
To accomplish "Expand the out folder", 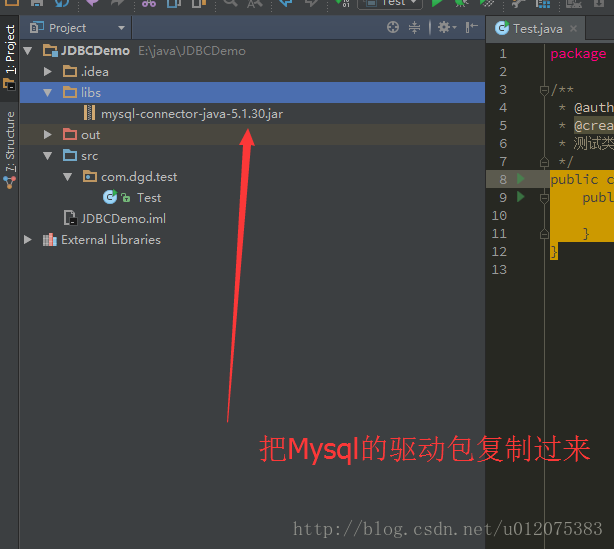I will point(47,134).
